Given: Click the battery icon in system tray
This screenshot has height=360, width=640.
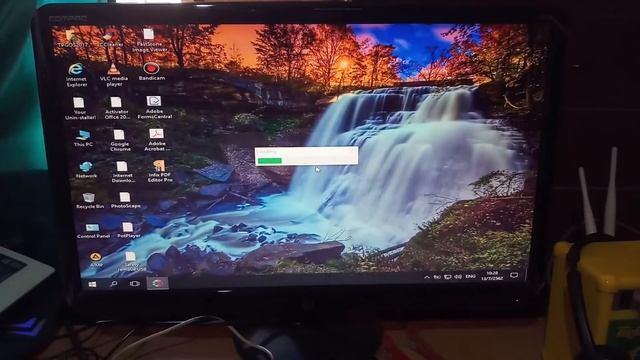Looking at the screenshot, I should [x=437, y=277].
